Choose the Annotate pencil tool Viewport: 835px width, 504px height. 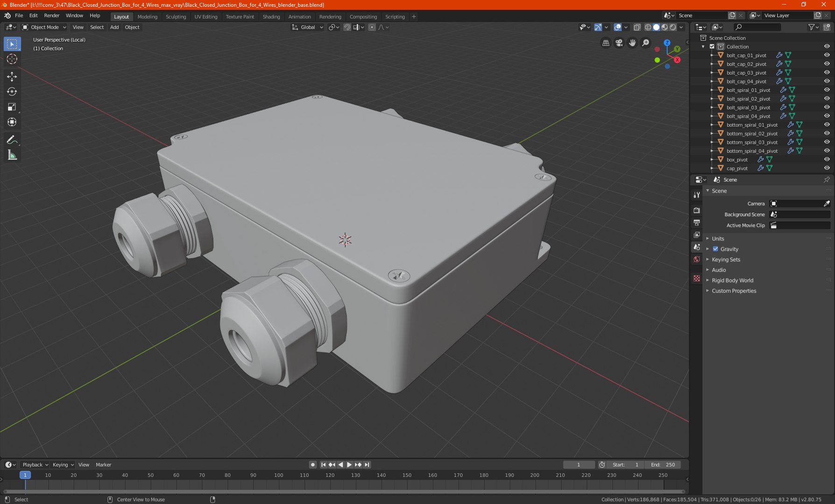(12, 140)
